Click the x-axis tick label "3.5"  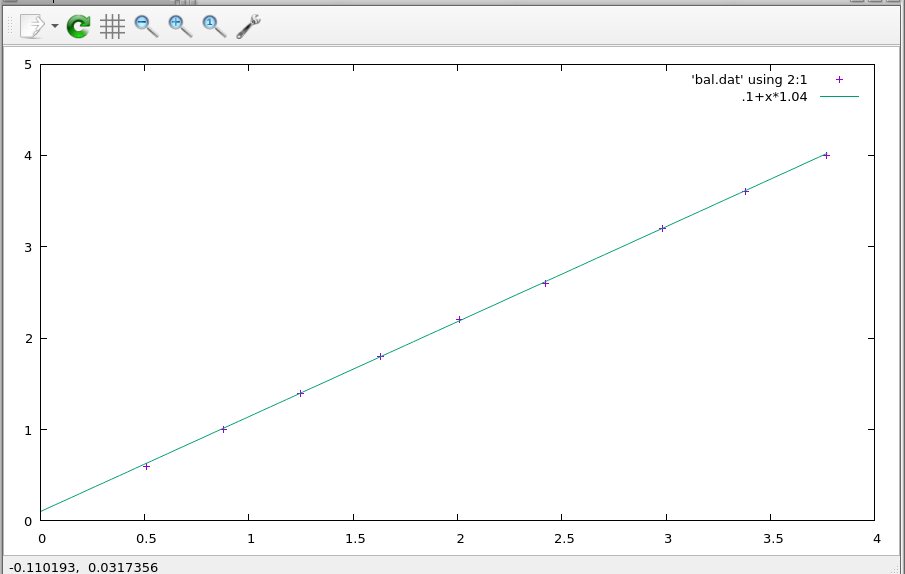tap(773, 539)
